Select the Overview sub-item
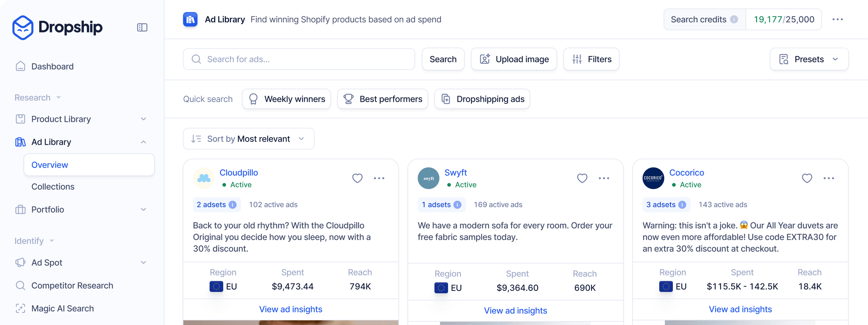The width and height of the screenshot is (868, 325). (x=89, y=165)
